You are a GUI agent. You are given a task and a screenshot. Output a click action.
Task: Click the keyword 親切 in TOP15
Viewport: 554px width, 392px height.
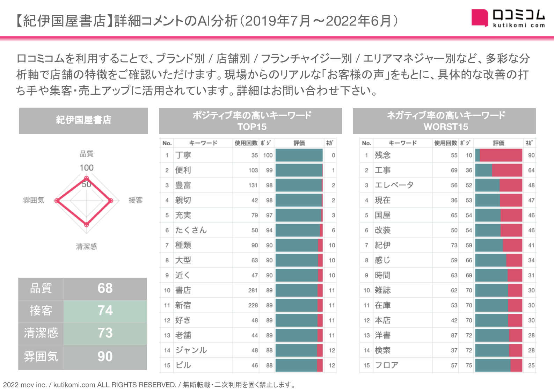[x=183, y=200]
